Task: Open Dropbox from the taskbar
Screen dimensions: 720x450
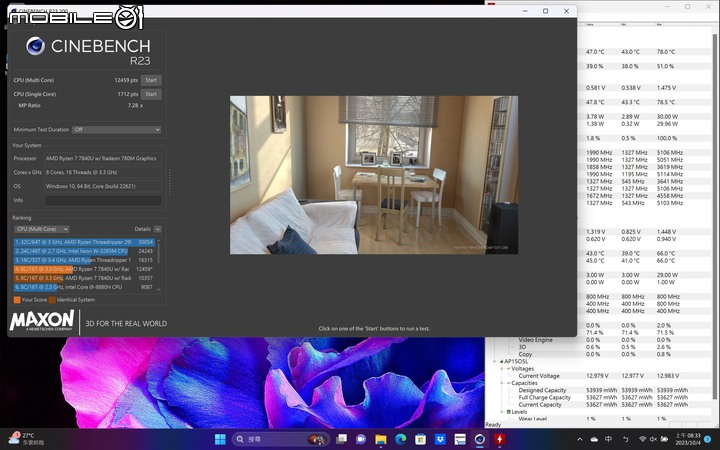Action: [x=440, y=439]
